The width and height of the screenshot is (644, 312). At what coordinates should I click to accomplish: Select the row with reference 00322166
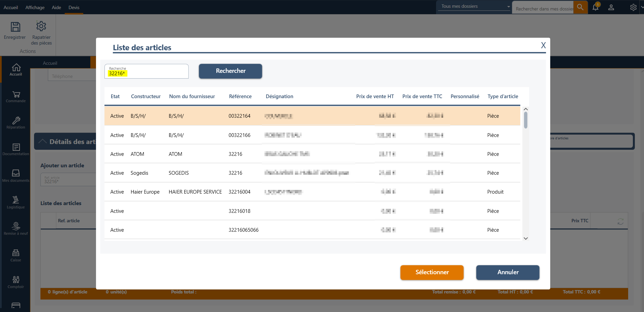click(312, 135)
